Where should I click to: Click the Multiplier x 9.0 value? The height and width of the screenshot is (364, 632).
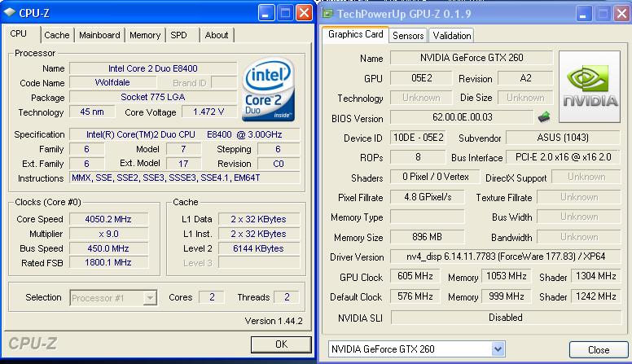click(108, 234)
